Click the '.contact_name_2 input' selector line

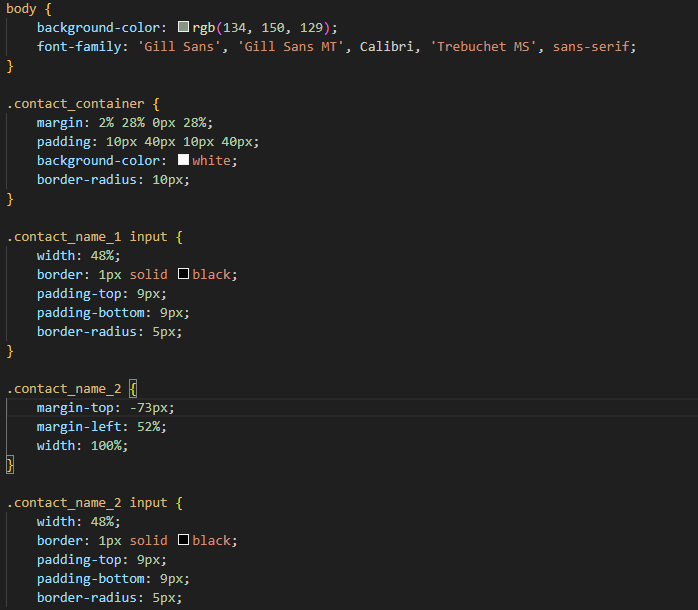(x=87, y=503)
